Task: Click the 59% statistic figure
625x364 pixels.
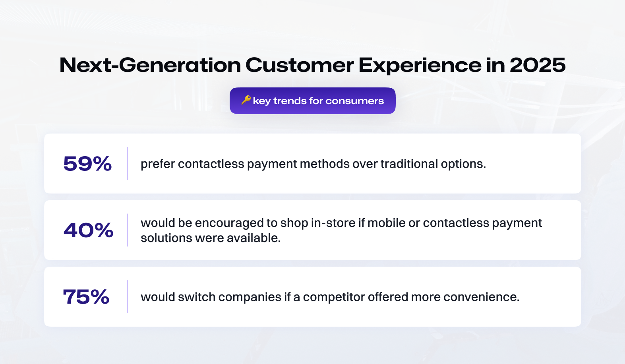Action: point(87,164)
